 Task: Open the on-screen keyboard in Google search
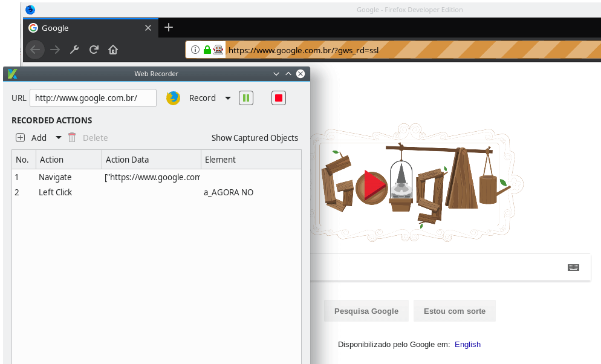tap(573, 267)
